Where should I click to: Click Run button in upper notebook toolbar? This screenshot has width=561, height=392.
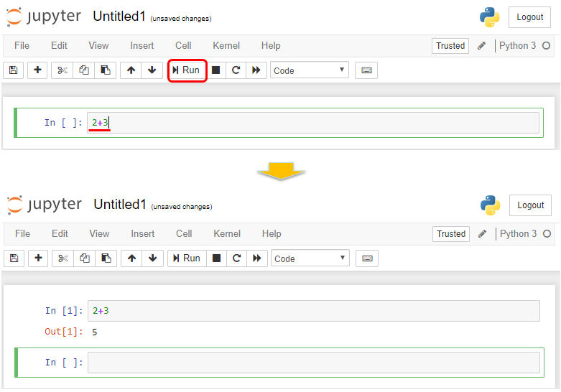click(187, 70)
